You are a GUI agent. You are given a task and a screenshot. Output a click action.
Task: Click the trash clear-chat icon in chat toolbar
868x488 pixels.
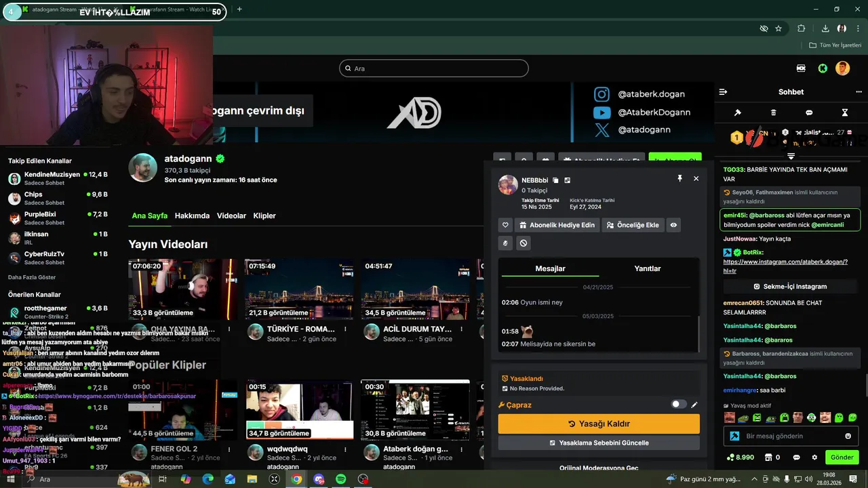pyautogui.click(x=774, y=113)
